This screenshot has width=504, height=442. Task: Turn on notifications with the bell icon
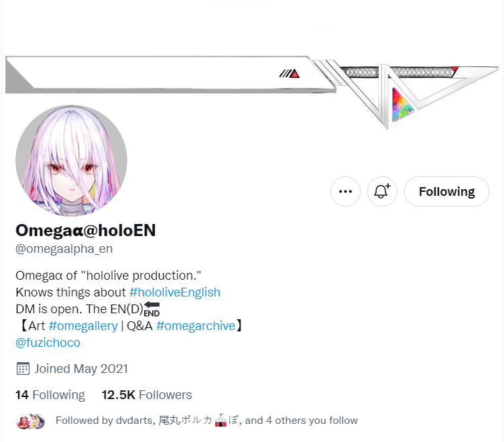(x=382, y=191)
